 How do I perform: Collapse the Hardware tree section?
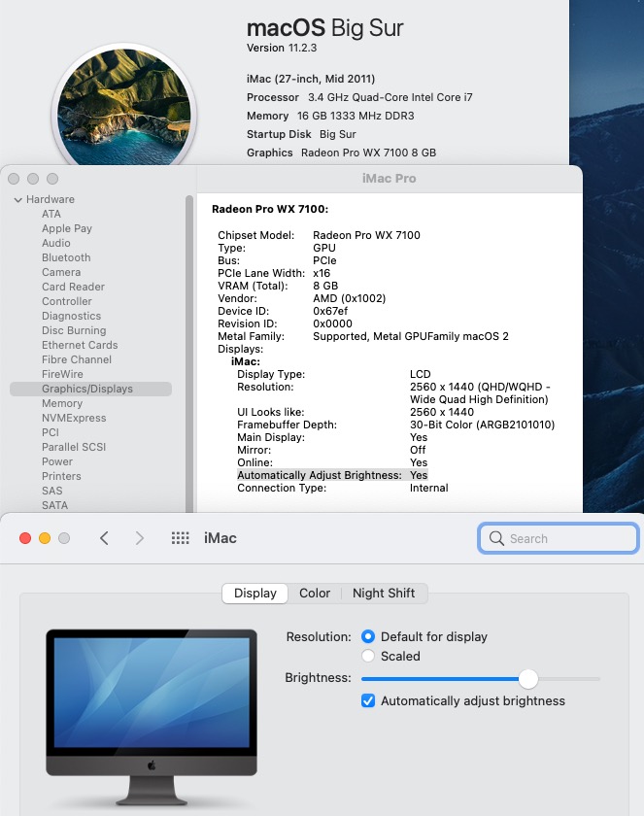point(18,200)
